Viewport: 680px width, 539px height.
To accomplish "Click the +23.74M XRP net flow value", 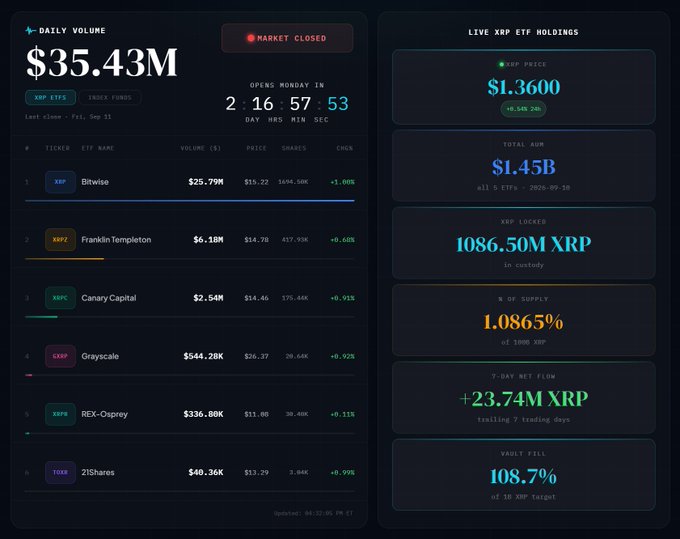I will point(523,399).
